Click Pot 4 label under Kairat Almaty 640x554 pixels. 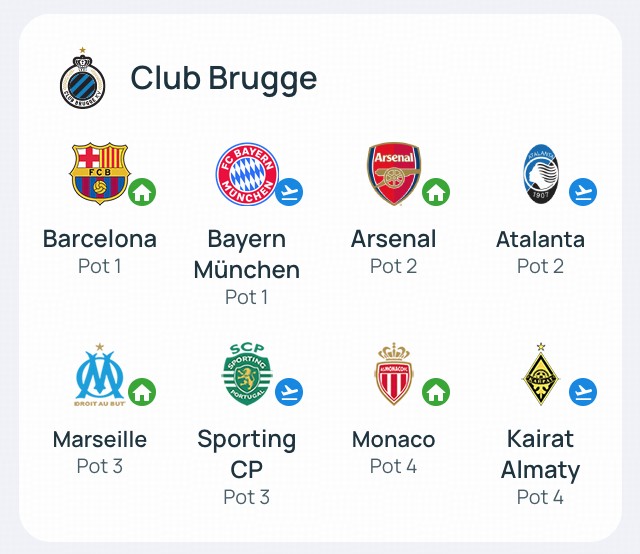click(x=540, y=497)
